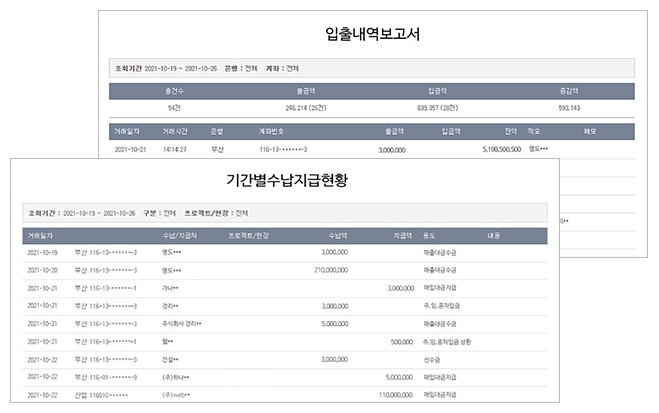Open the 구분 filter set to 전체
Viewport: 659px width, 413px height.
pyautogui.click(x=162, y=213)
